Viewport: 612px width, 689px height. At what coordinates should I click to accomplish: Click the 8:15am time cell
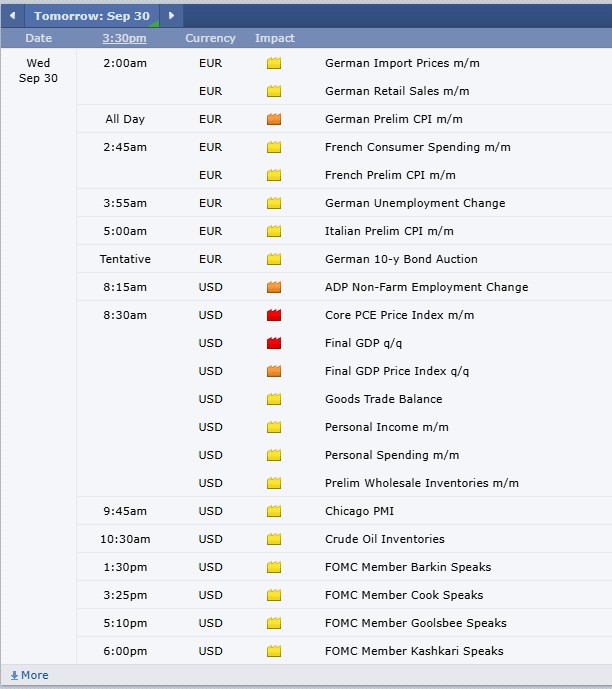(125, 287)
